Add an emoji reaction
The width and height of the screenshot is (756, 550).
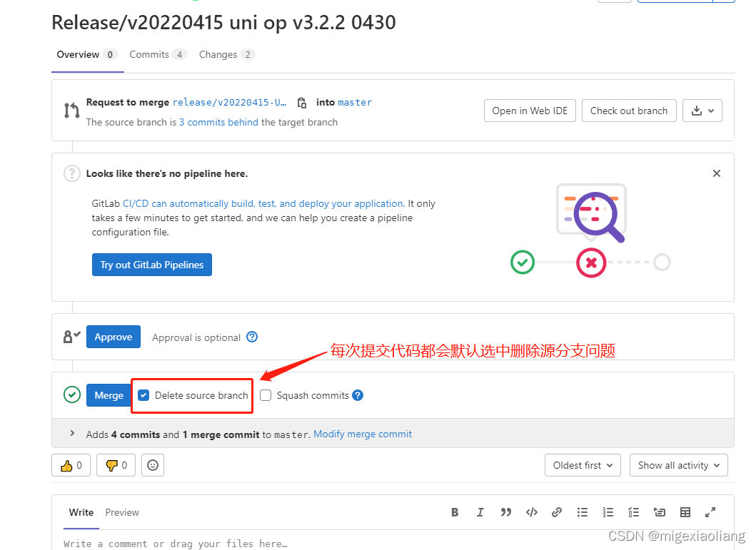pos(153,465)
